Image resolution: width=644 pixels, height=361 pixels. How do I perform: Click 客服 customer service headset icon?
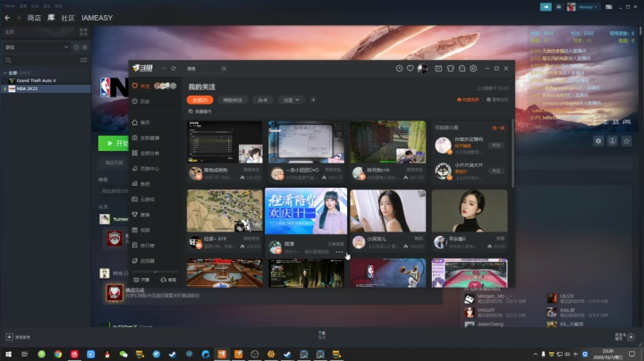pos(168,280)
